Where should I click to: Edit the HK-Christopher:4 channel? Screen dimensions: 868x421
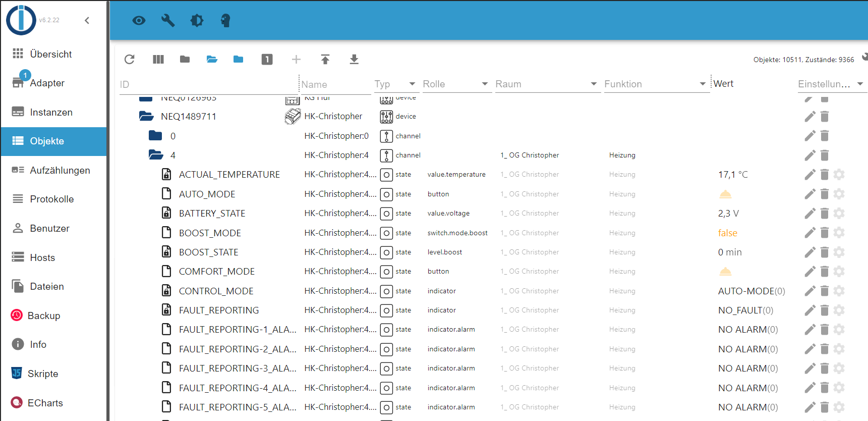(810, 155)
